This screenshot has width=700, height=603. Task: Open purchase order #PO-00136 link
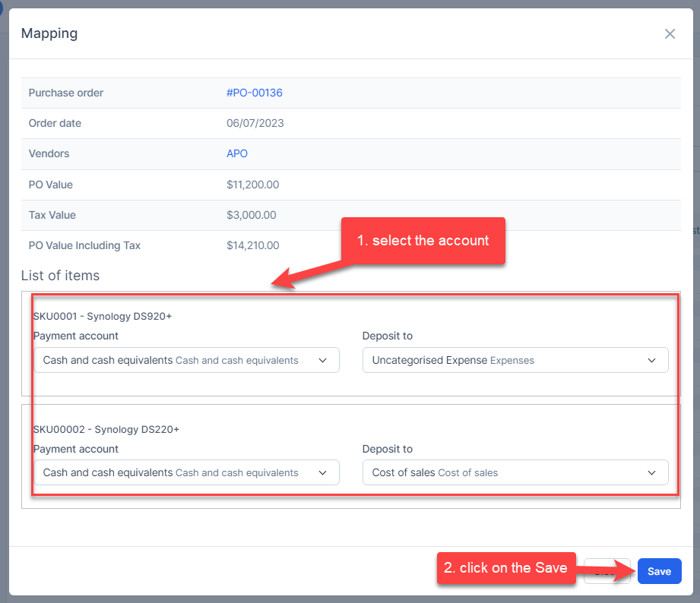254,93
